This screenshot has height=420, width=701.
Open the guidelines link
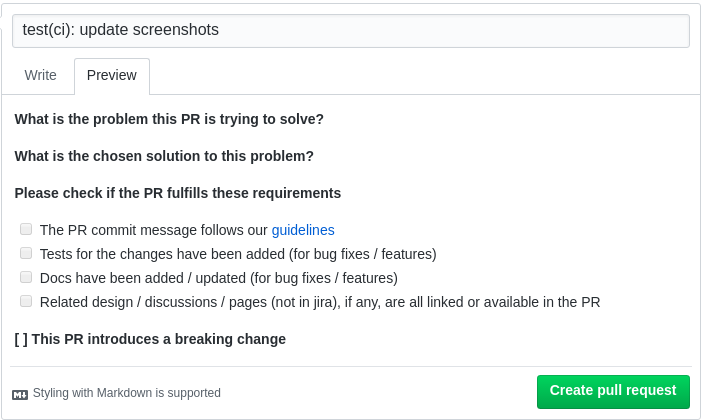click(303, 230)
